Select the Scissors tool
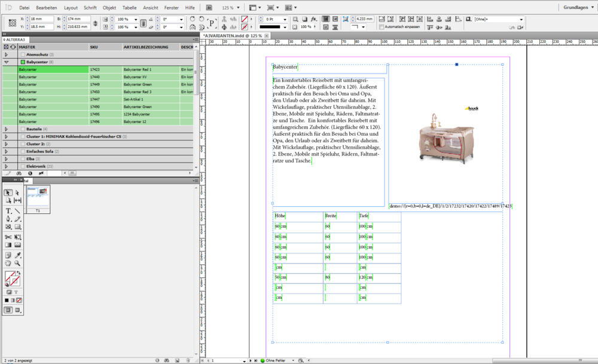The width and height of the screenshot is (598, 364). tap(8, 237)
